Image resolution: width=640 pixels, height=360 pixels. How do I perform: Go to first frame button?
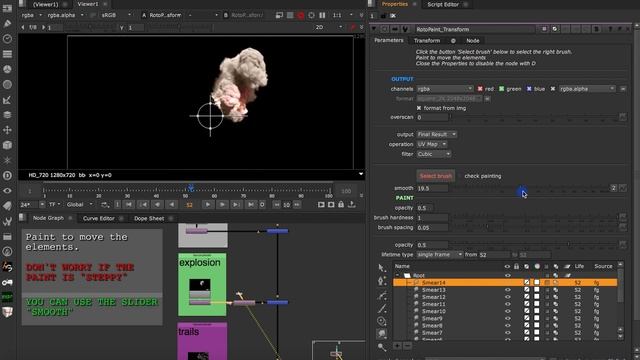point(129,204)
